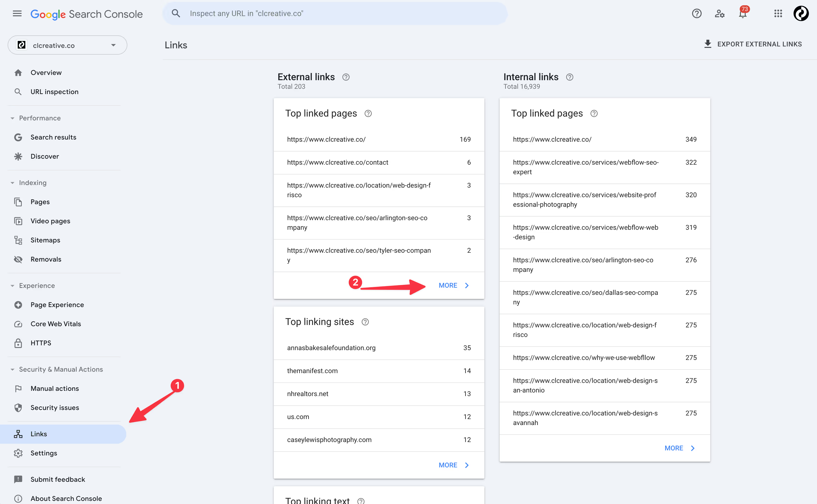Click the Core Web Vitals gauge icon
817x504 pixels.
18,324
